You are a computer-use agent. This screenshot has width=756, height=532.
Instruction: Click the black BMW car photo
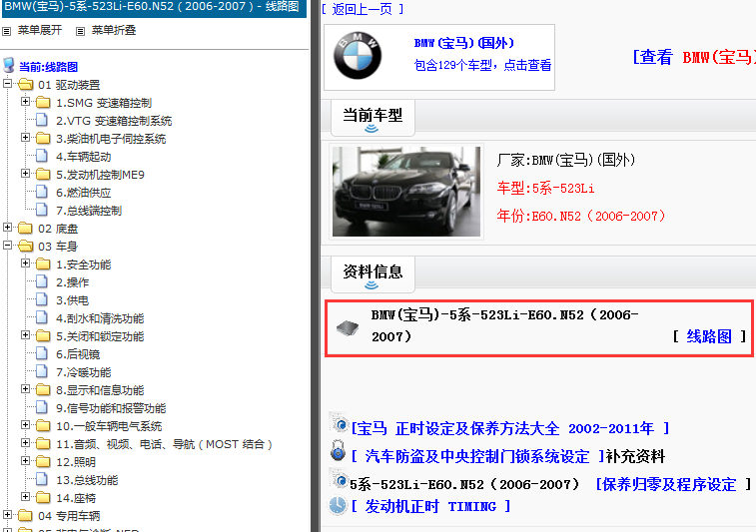tap(406, 192)
